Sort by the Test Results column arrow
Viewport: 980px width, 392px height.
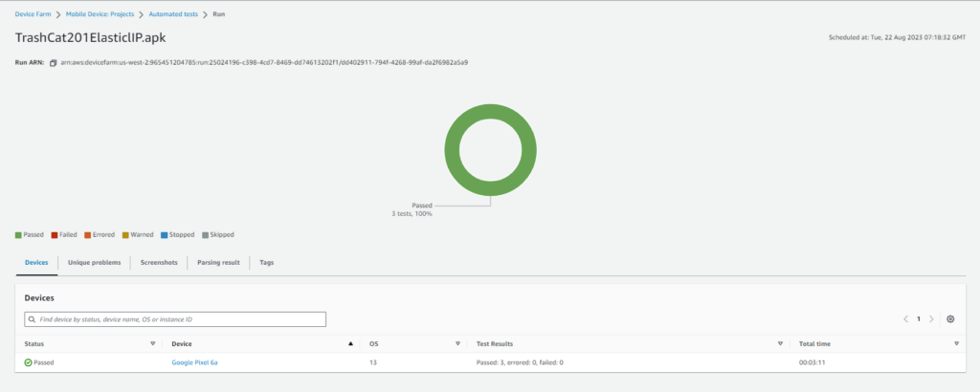coord(780,344)
